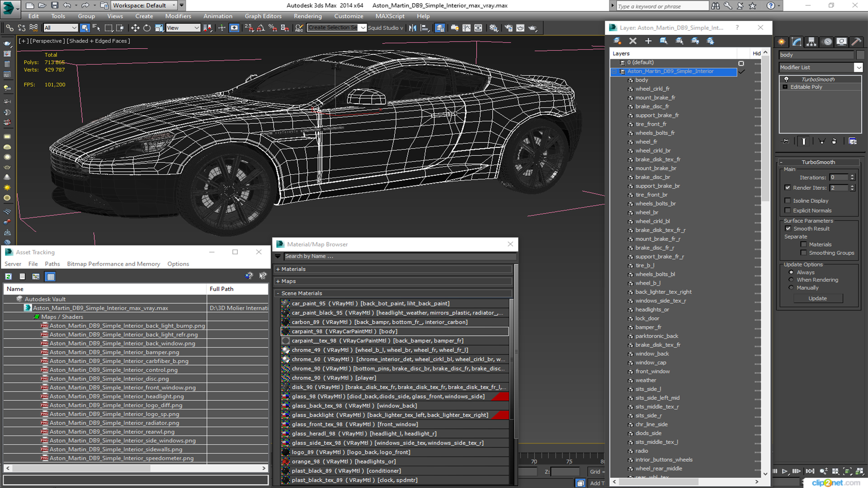Open the Create command panel tab

click(x=782, y=42)
